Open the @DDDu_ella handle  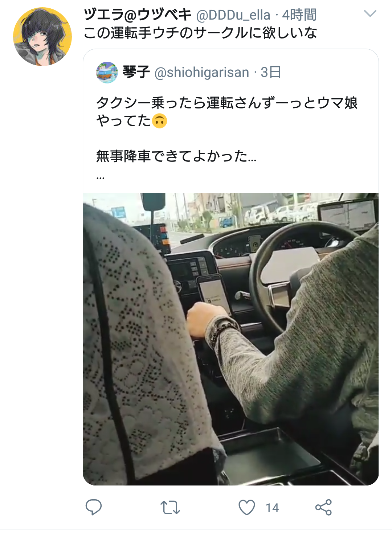(233, 15)
